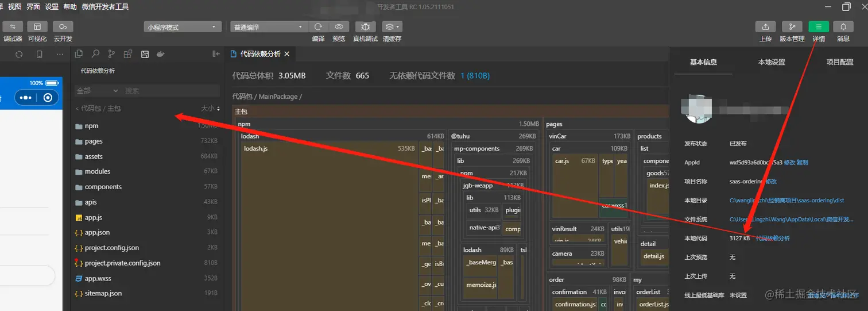Click the simulator phone device icon
Image resolution: width=868 pixels, height=311 pixels.
[39, 54]
